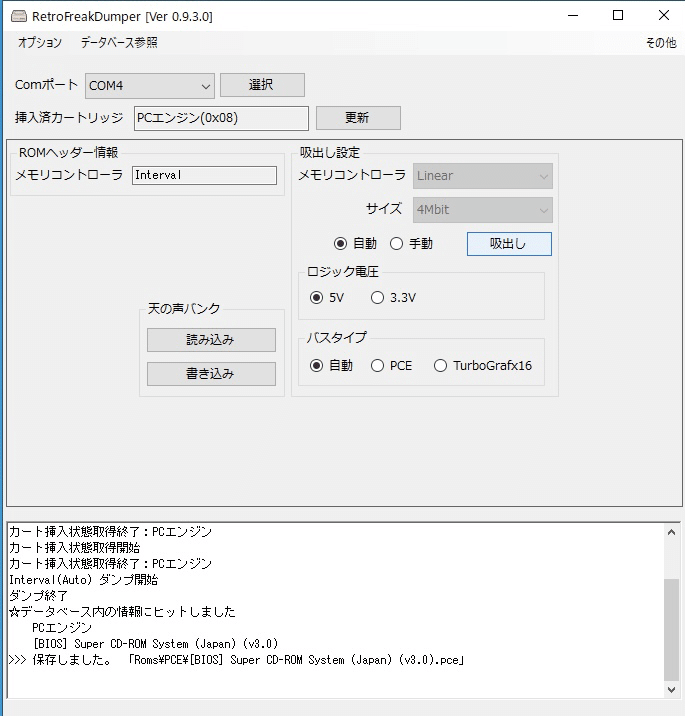Expand the COM4 port dropdown
This screenshot has width=685, height=716.
click(x=150, y=86)
